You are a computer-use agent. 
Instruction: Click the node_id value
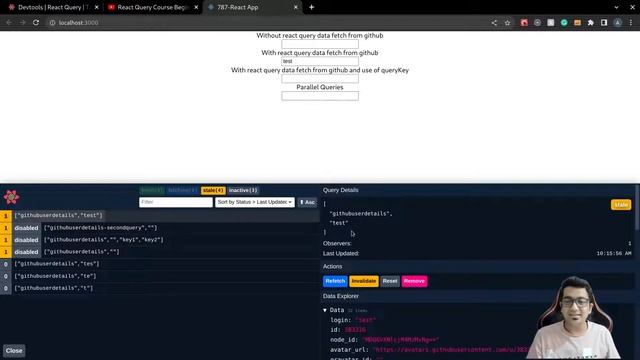tap(400, 340)
